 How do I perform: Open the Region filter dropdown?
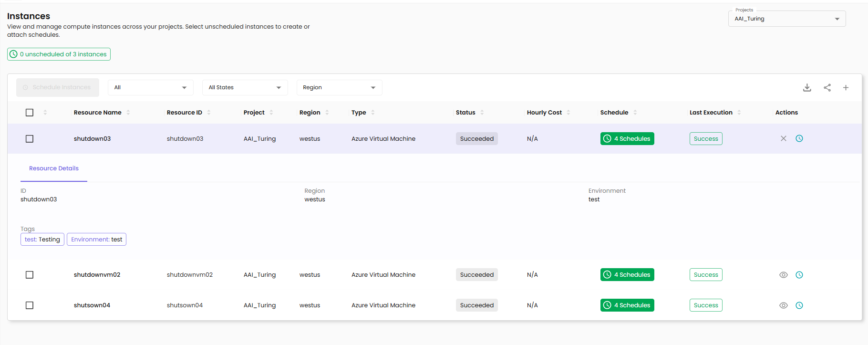[x=340, y=87]
